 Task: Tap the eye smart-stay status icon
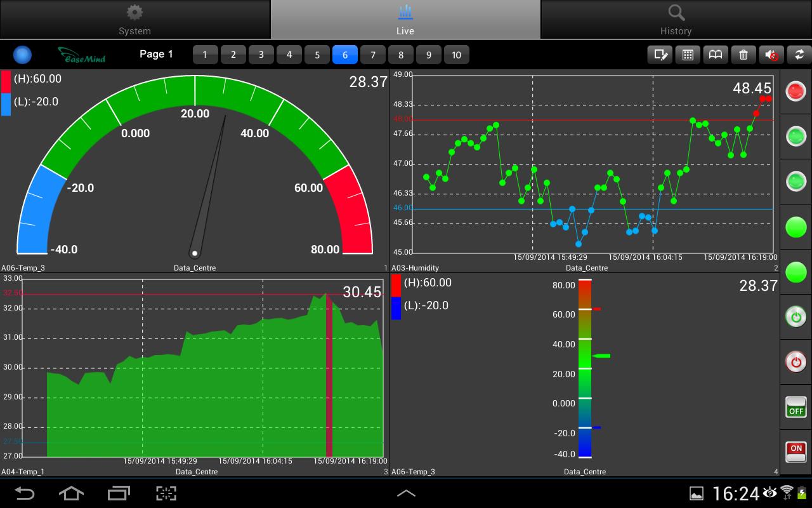pos(769,492)
